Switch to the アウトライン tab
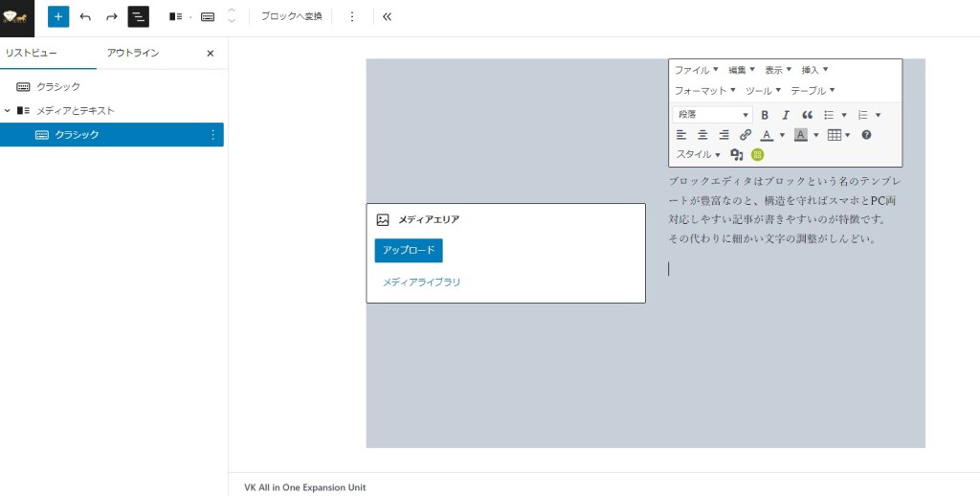 (133, 54)
